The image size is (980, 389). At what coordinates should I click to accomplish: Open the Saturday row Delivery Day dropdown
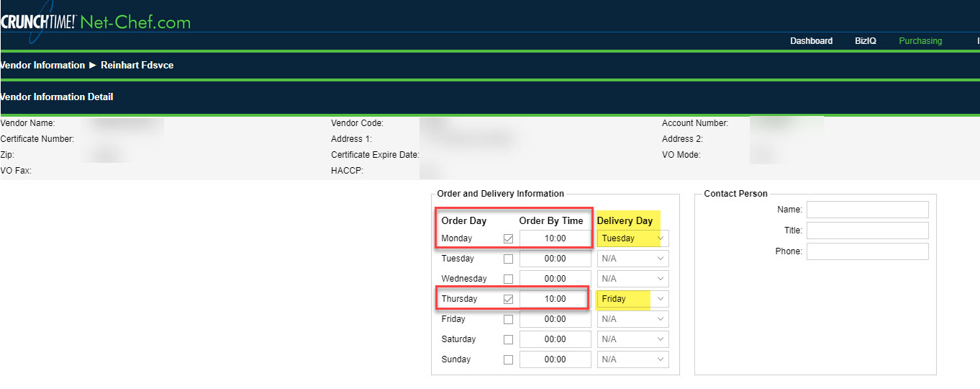coord(632,339)
